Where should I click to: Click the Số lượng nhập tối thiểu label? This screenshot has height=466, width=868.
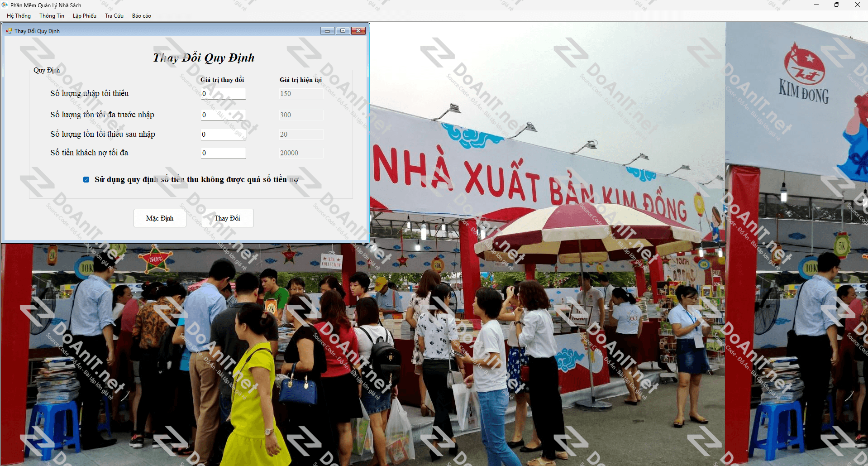[90, 93]
